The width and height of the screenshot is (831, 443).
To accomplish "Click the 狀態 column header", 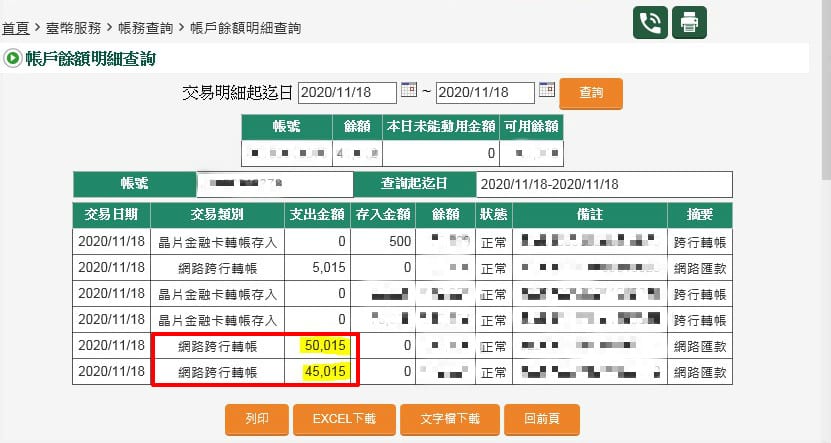I will click(494, 215).
